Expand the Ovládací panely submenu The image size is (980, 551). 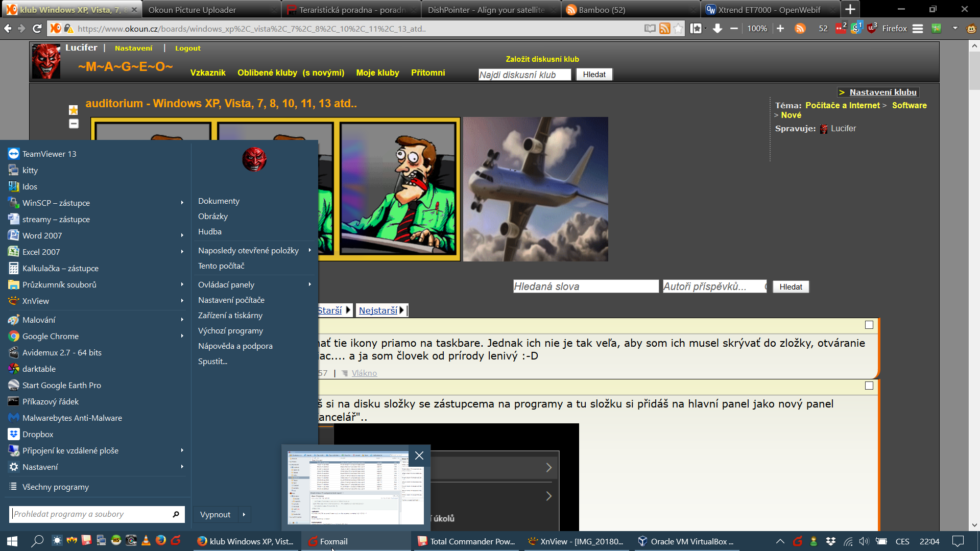click(x=310, y=284)
